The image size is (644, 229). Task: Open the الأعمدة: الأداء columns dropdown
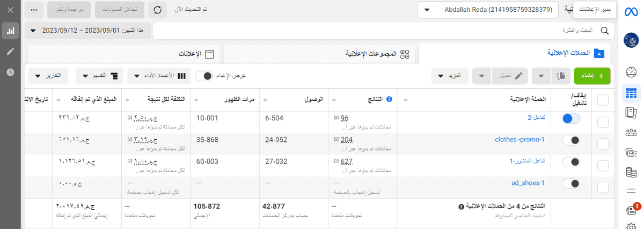(x=159, y=76)
